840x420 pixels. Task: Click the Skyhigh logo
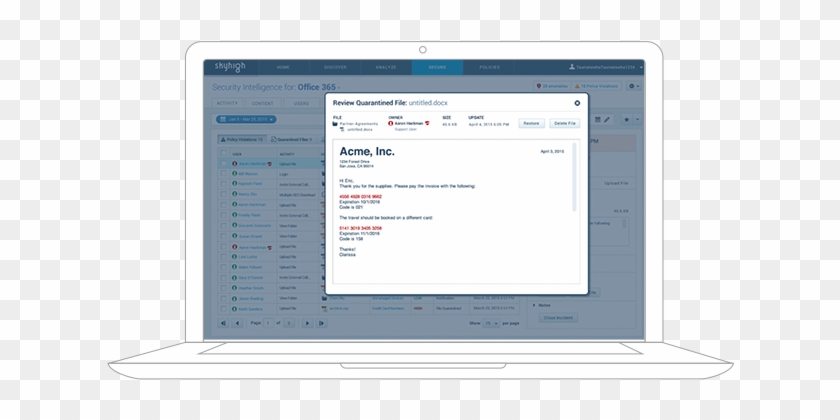[229, 67]
